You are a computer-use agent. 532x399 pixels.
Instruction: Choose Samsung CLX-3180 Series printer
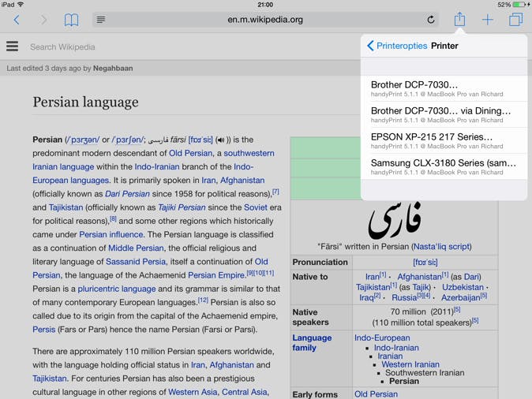(444, 167)
